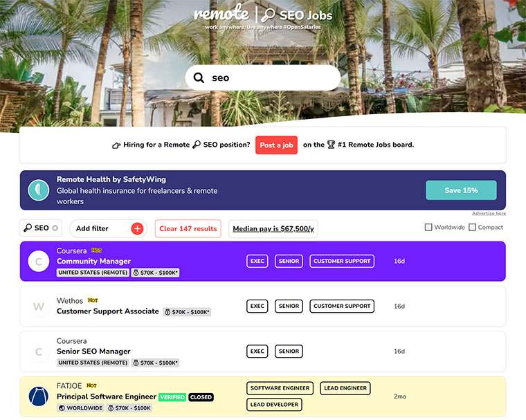The image size is (526, 420).
Task: Toggle the Compact view checkbox
Action: [x=473, y=228]
